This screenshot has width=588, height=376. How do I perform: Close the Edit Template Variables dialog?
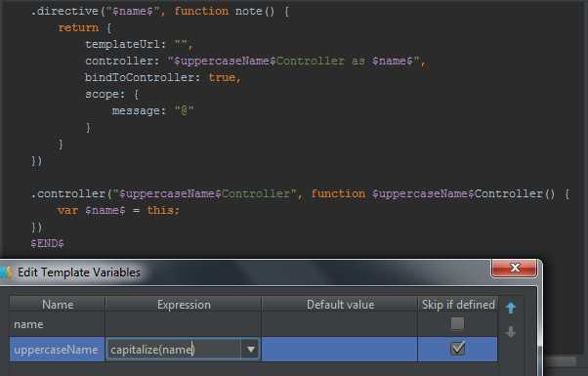click(x=514, y=268)
